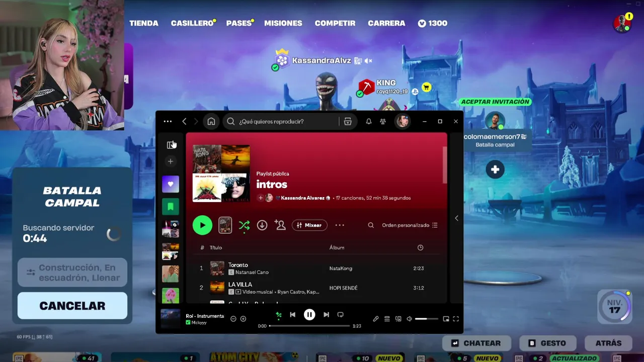644x362 pixels.
Task: Open Your Episodes green bookmark tile
Action: (171, 206)
